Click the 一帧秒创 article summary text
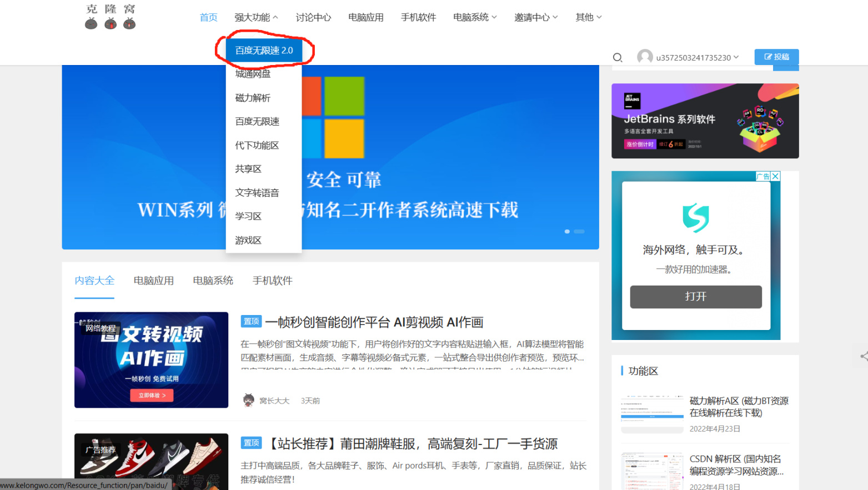Screen dimensions: 868x490 [413, 354]
